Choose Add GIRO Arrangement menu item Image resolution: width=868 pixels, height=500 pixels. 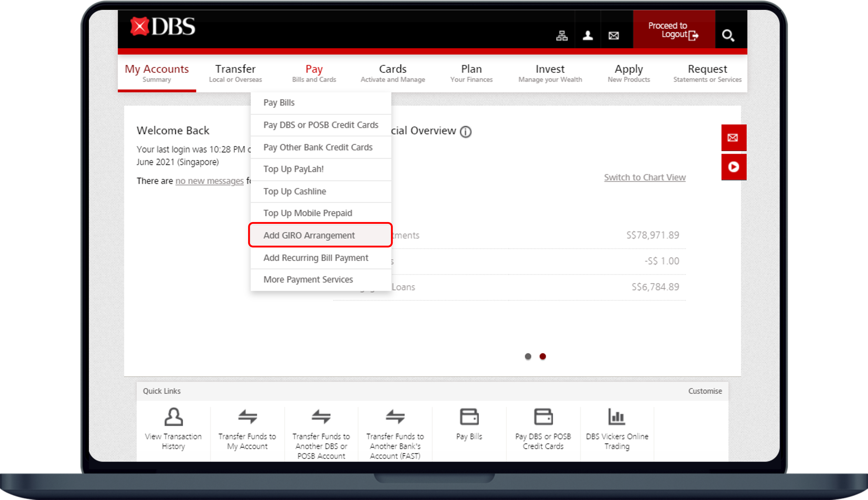(309, 236)
